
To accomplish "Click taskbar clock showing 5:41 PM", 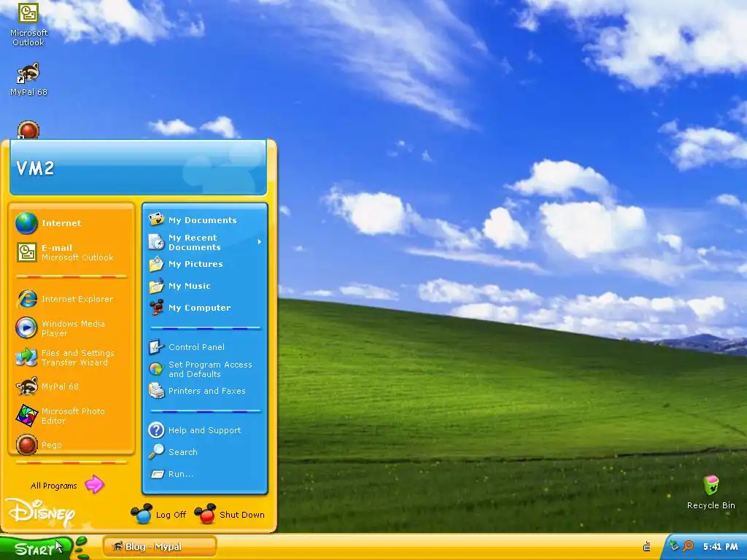I will pos(720,547).
